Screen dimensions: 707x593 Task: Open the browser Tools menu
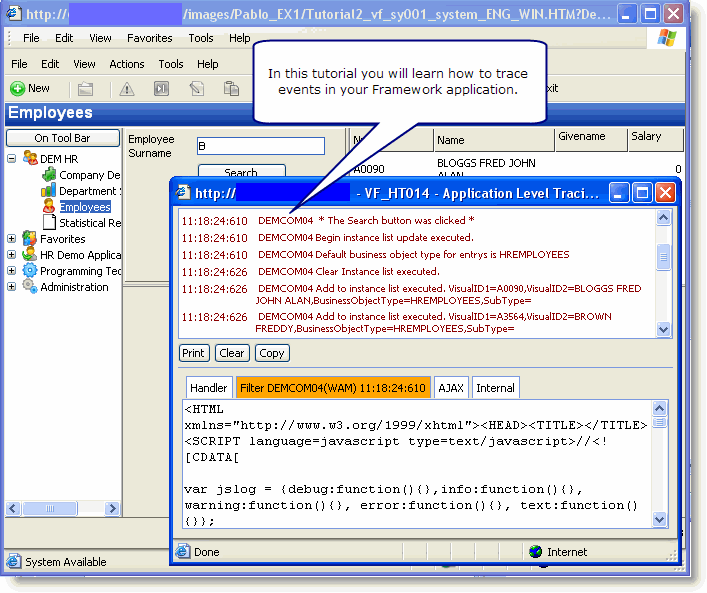[201, 38]
